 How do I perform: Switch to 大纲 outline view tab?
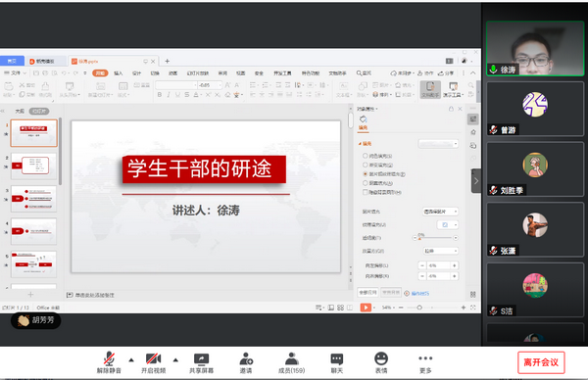(x=20, y=112)
